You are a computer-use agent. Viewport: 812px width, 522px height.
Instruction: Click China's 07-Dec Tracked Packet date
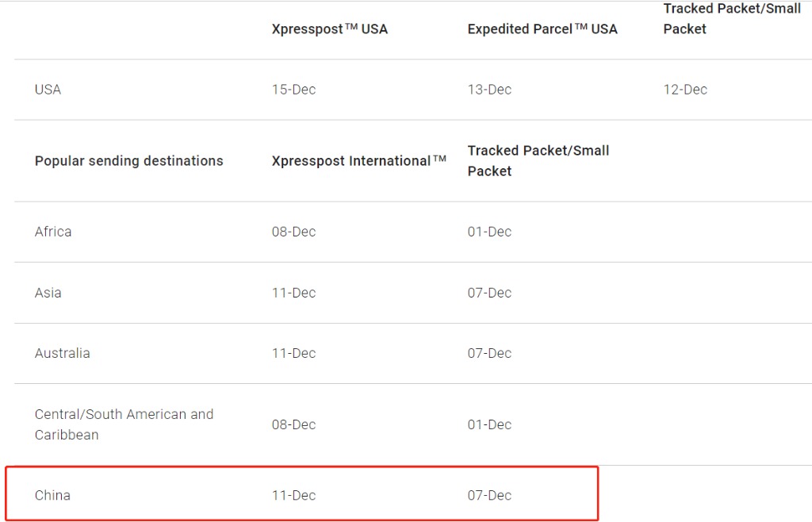[489, 495]
